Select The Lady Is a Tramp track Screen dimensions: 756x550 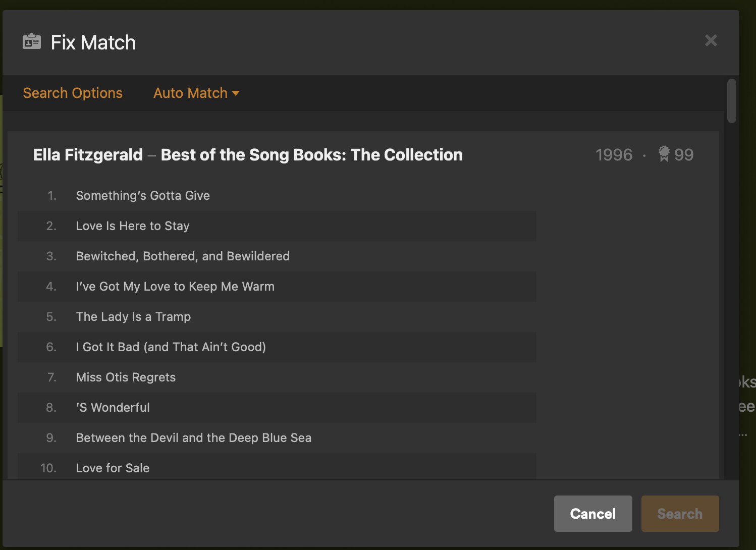(x=277, y=317)
